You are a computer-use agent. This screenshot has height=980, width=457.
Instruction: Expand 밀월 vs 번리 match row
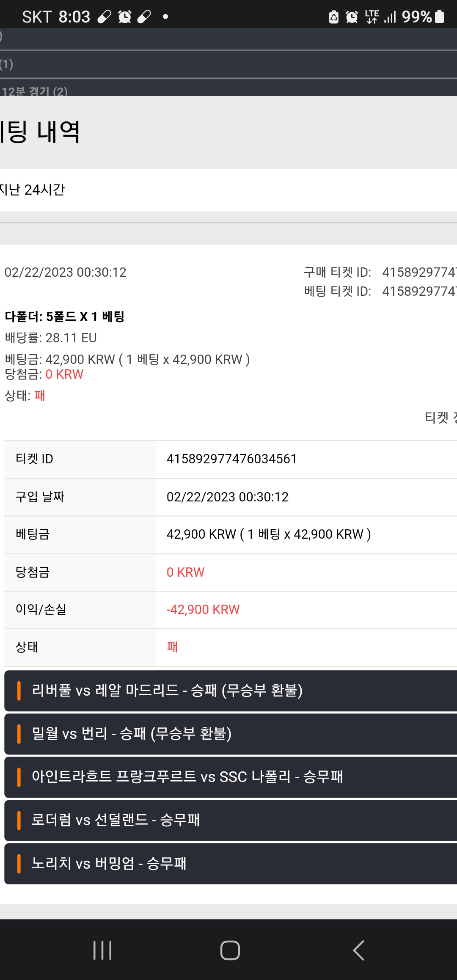[231, 734]
